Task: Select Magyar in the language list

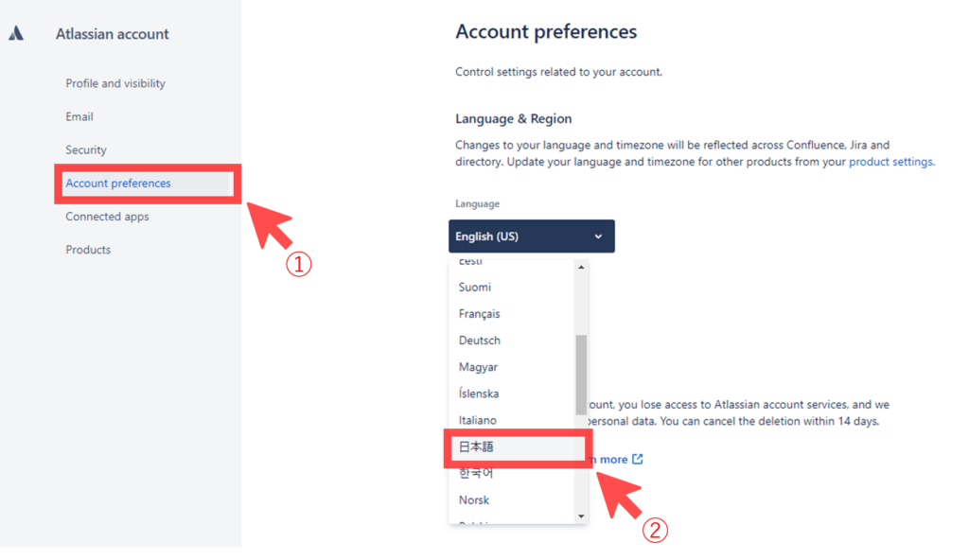Action: point(478,367)
